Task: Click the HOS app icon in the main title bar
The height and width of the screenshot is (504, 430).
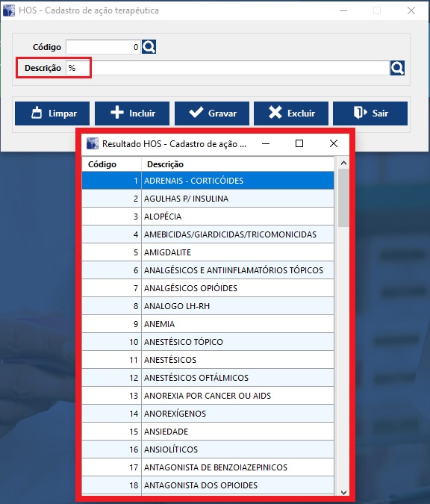Action: (x=9, y=10)
